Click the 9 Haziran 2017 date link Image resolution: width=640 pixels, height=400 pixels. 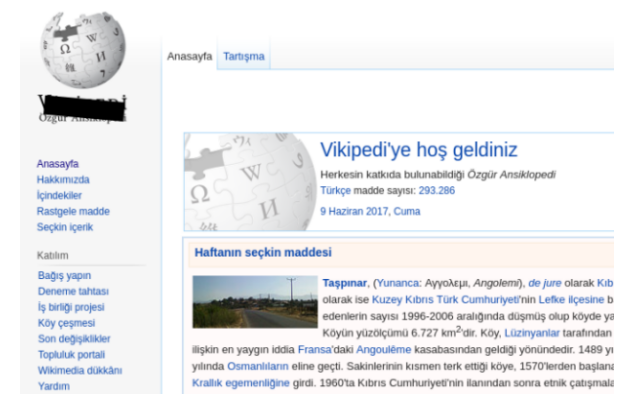354,211
